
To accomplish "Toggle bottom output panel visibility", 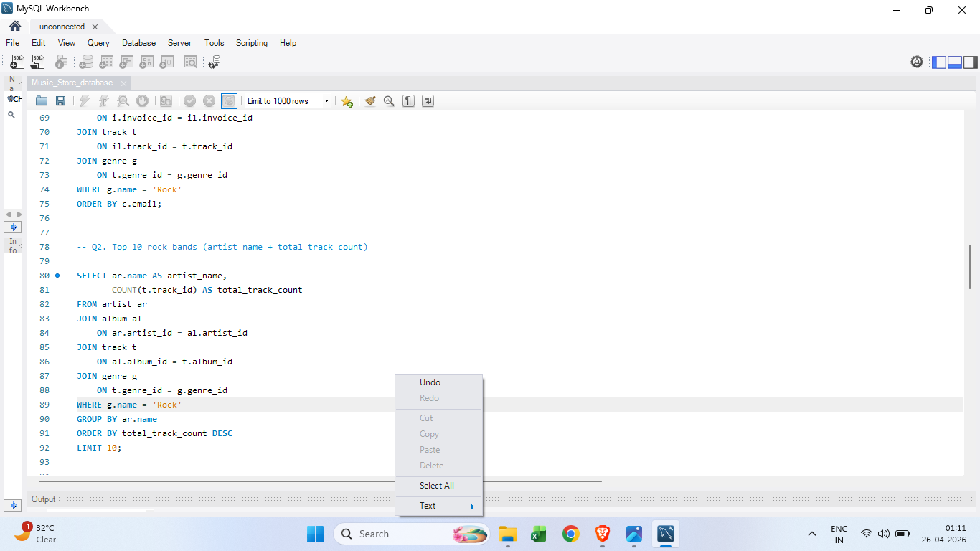I will point(955,62).
